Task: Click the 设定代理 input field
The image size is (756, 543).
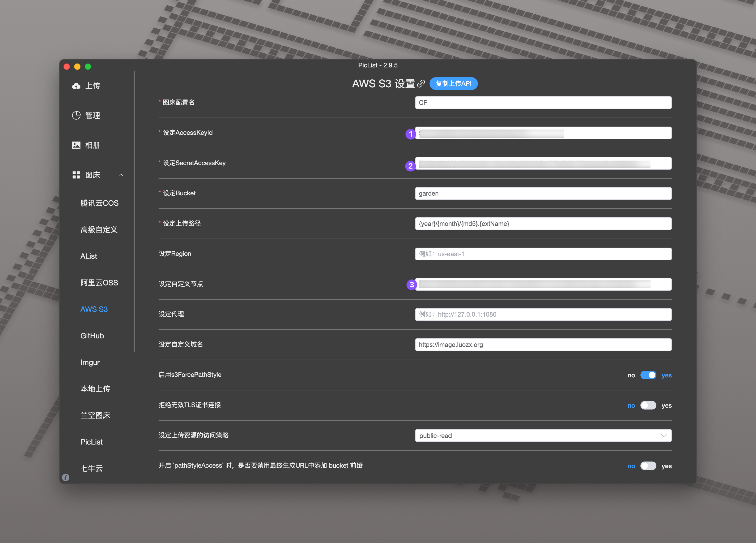Action: (543, 314)
